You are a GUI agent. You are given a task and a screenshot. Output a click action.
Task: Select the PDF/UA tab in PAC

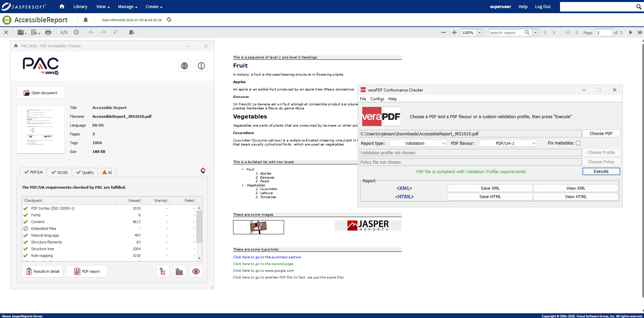pos(33,172)
